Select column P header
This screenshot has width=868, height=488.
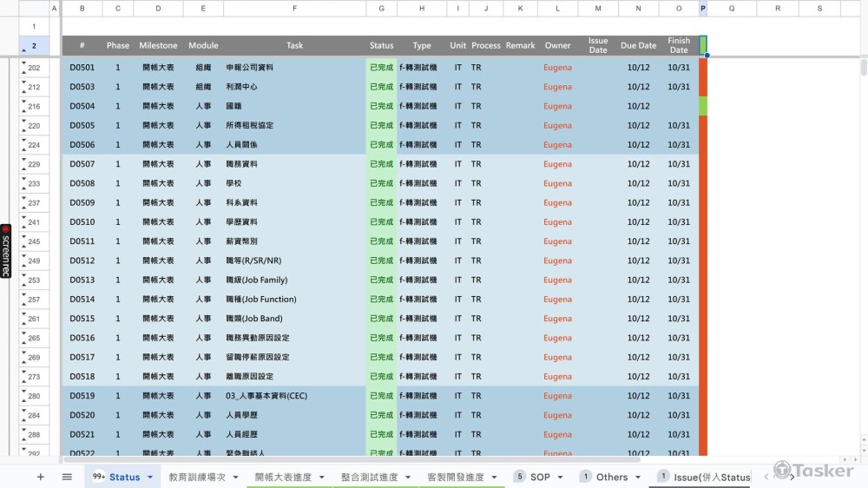[x=703, y=9]
